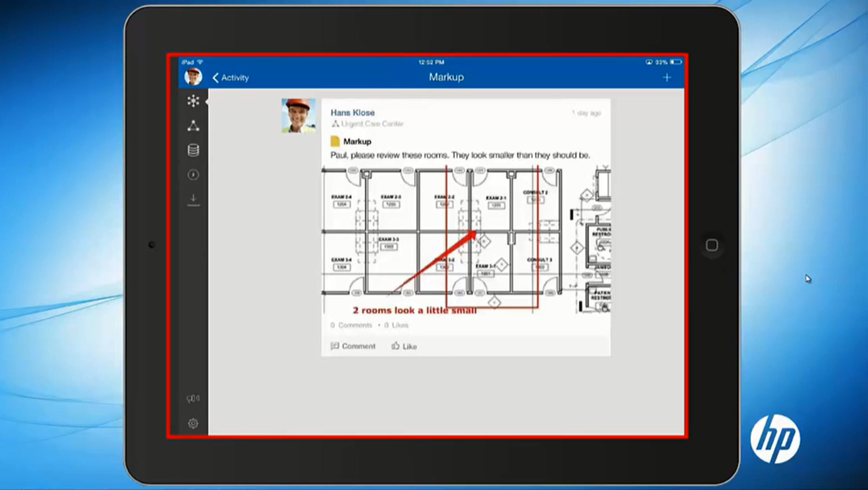Viewport: 868px width, 490px height.
Task: Click Hans Klose's post profile photo
Action: click(299, 116)
